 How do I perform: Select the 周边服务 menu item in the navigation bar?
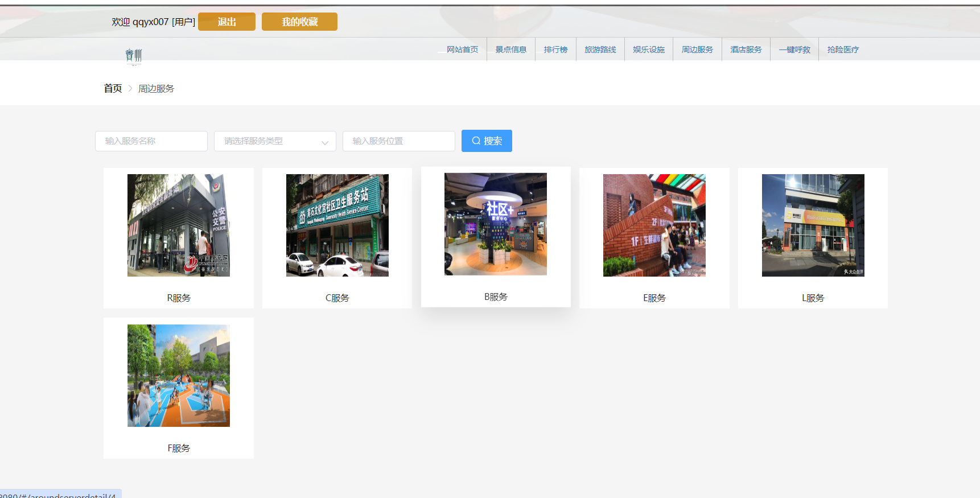point(697,50)
